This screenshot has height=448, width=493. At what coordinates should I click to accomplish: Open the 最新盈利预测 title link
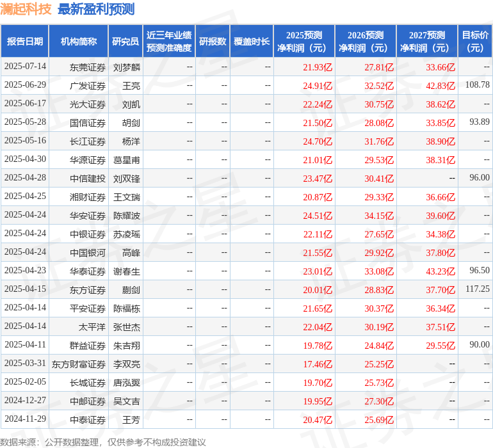(96, 10)
